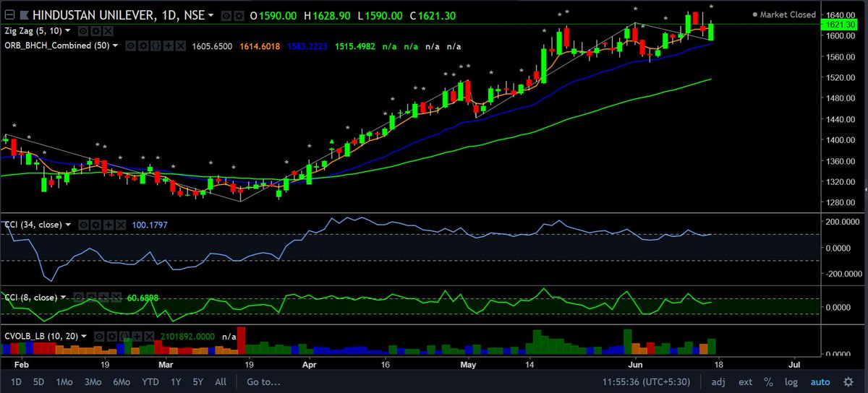Click the CVOLB value 2101892.0000
This screenshot has height=393, width=868.
click(187, 337)
